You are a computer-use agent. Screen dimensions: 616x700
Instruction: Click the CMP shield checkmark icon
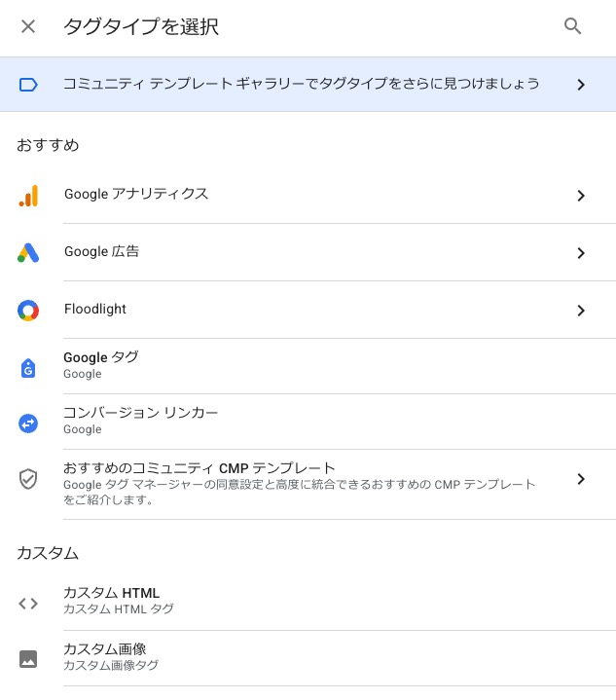click(x=28, y=479)
